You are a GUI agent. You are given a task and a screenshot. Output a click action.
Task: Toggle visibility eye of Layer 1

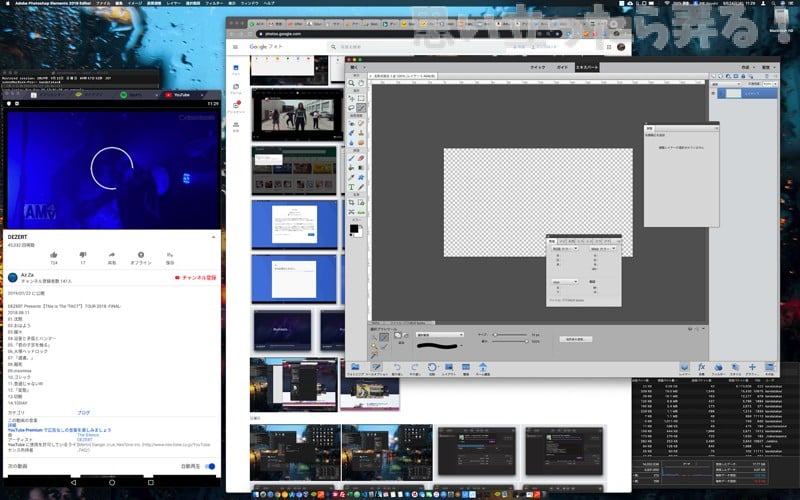pos(713,93)
